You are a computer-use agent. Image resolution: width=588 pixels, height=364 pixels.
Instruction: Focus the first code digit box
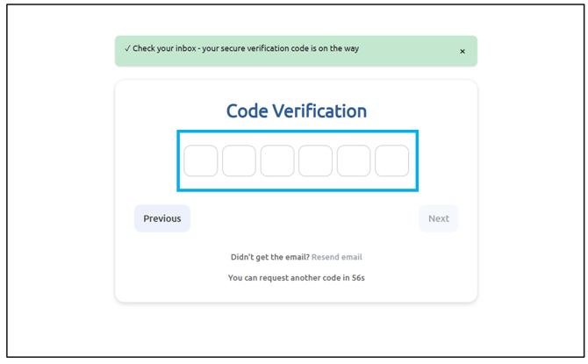point(201,161)
